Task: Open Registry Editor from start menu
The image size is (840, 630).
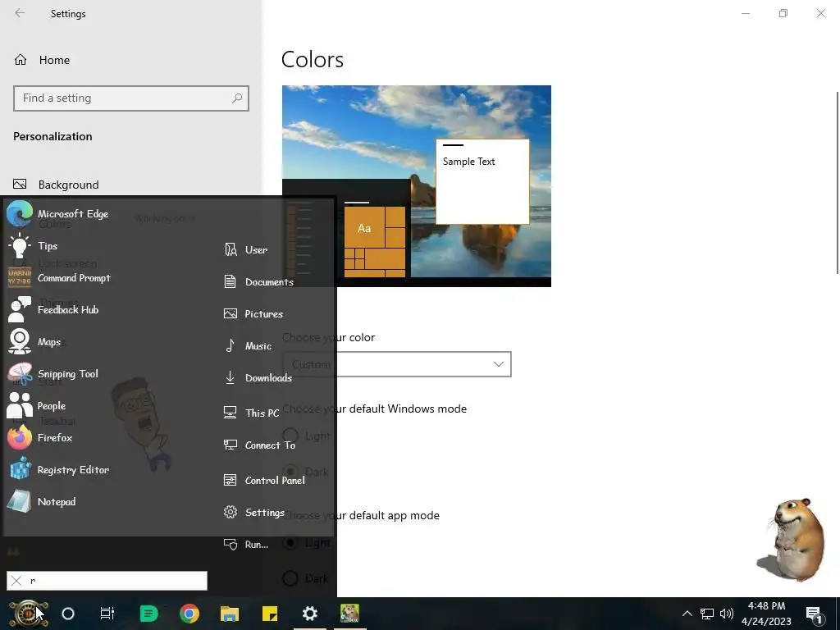Action: pos(58,470)
